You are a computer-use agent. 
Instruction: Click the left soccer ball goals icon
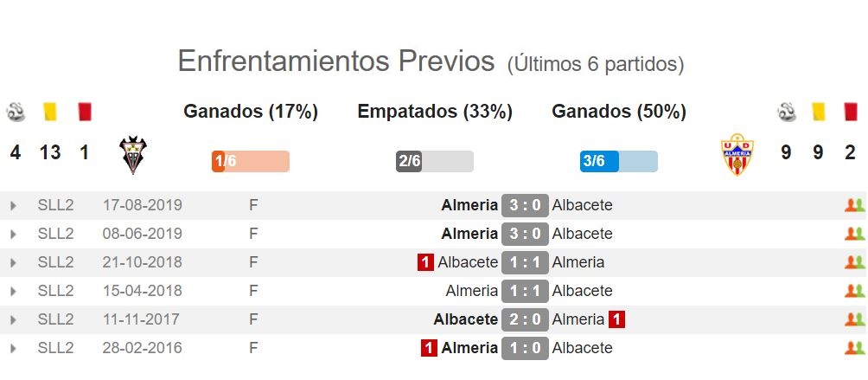pos(16,112)
